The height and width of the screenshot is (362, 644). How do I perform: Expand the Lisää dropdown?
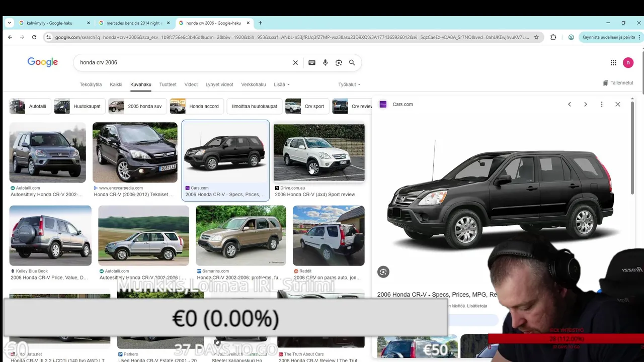pos(282,84)
